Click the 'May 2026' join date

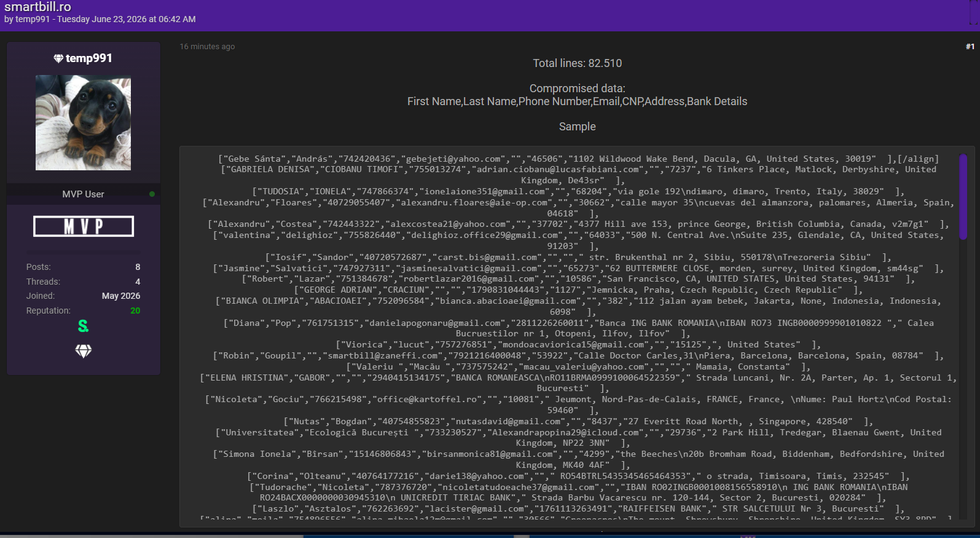pos(121,296)
